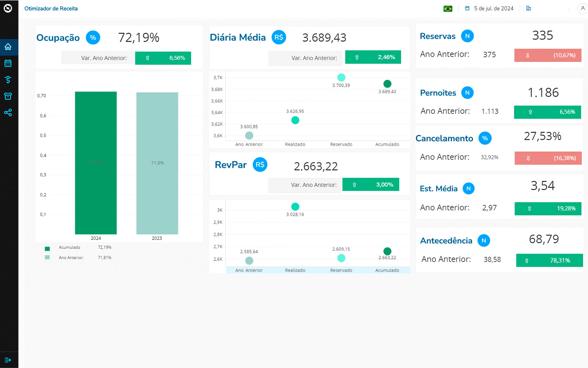Click the 2024 dark green occupancy bar

coord(96,163)
